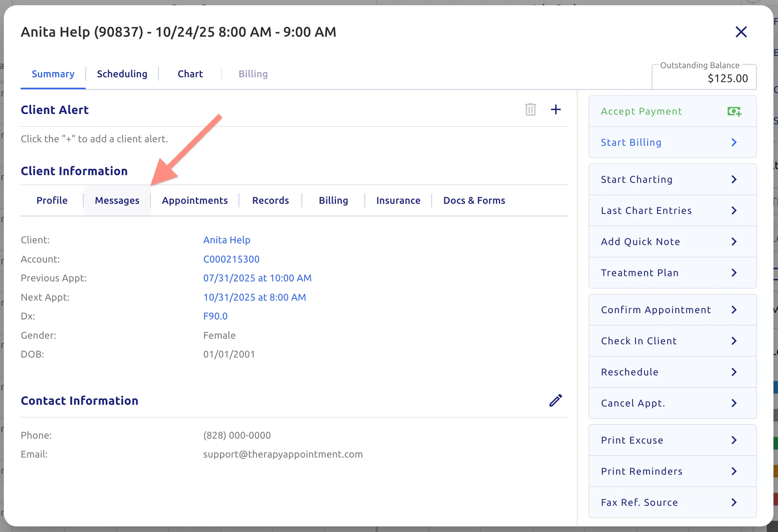Screen dimensions: 778x532
Task: Click the Anita Help client link
Action: pyautogui.click(x=227, y=240)
